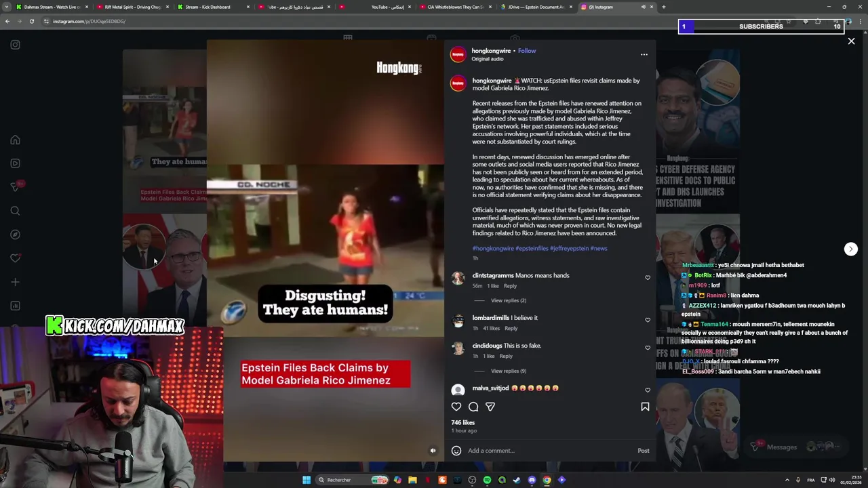Screen dimensions: 868x488
Task: Switch to Dahmax Stream Kick tab
Action: tap(52, 7)
